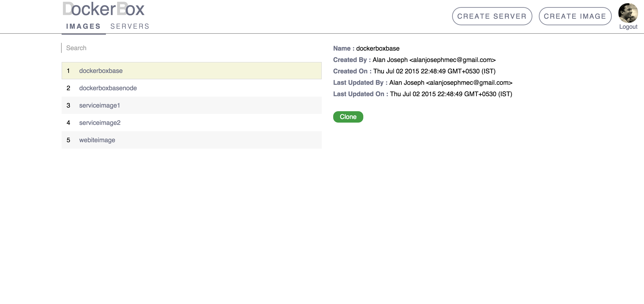Click row number 5 in list

pyautogui.click(x=68, y=140)
